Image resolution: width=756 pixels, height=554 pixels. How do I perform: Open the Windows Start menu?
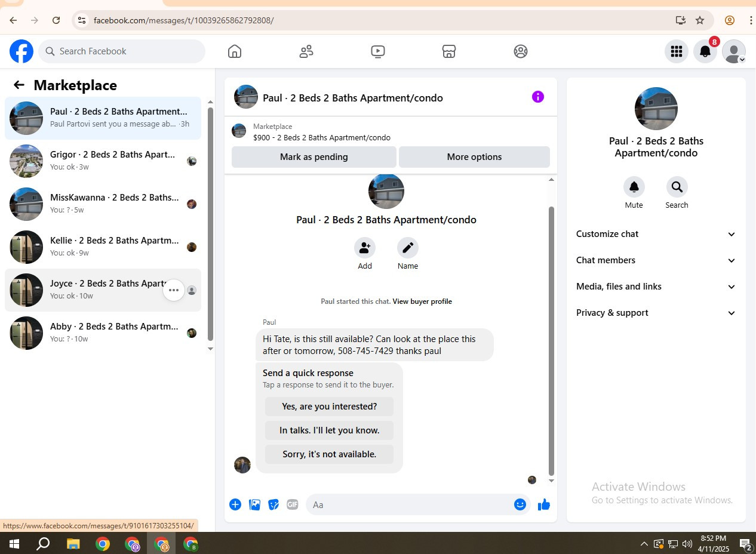click(x=14, y=544)
